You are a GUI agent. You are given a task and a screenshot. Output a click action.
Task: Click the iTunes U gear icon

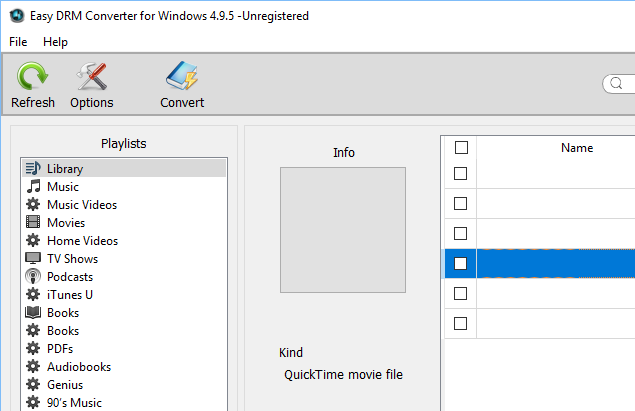tap(33, 294)
